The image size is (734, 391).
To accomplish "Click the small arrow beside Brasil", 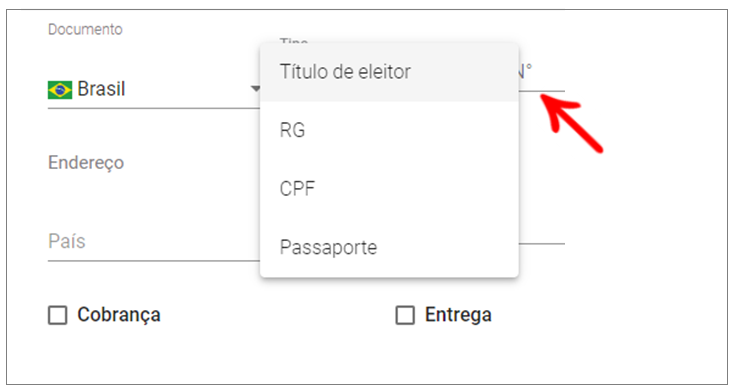I will [x=255, y=89].
